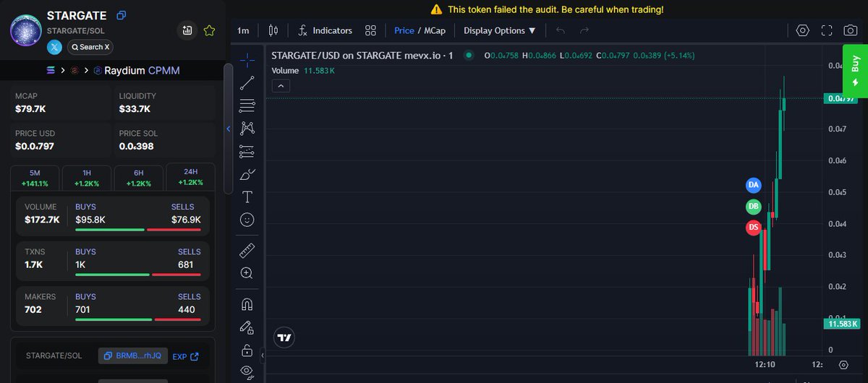
Task: Expand the Display Options dropdown
Action: [x=500, y=30]
